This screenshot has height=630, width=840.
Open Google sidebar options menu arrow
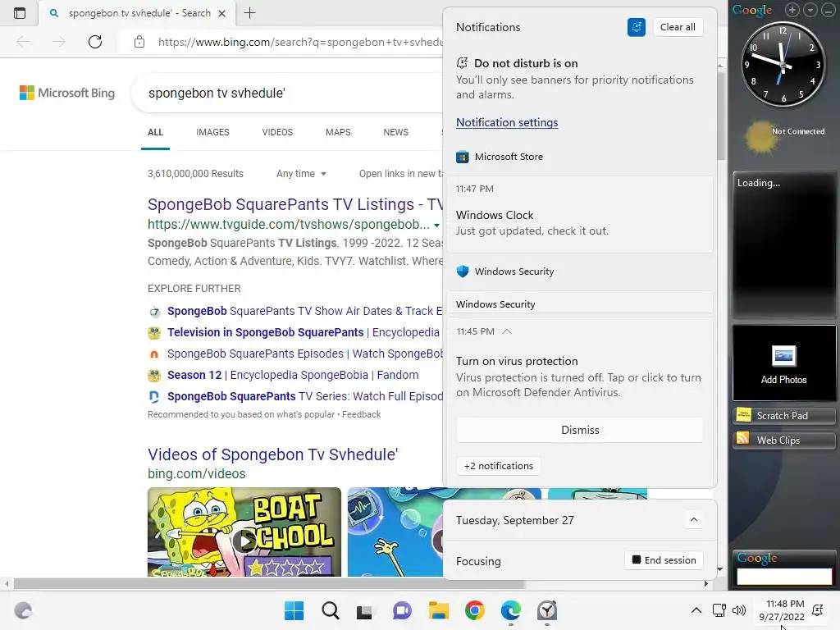point(810,10)
